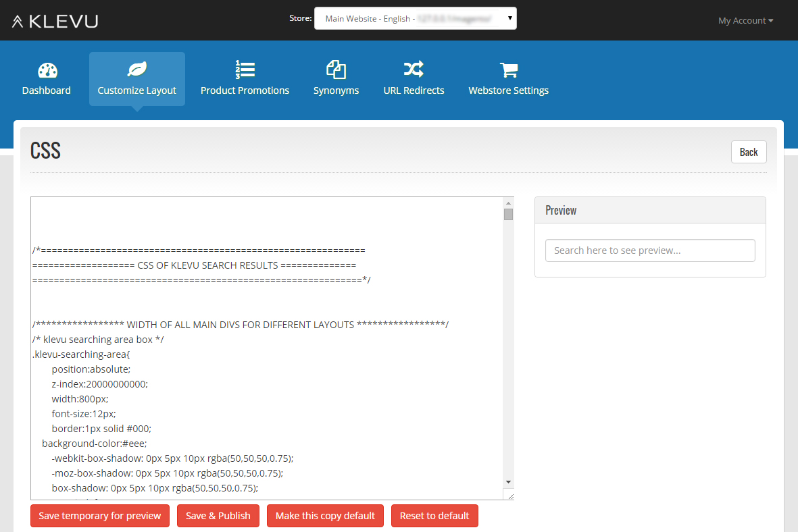Select the Customize Layout label
The image size is (798, 532).
point(137,90)
